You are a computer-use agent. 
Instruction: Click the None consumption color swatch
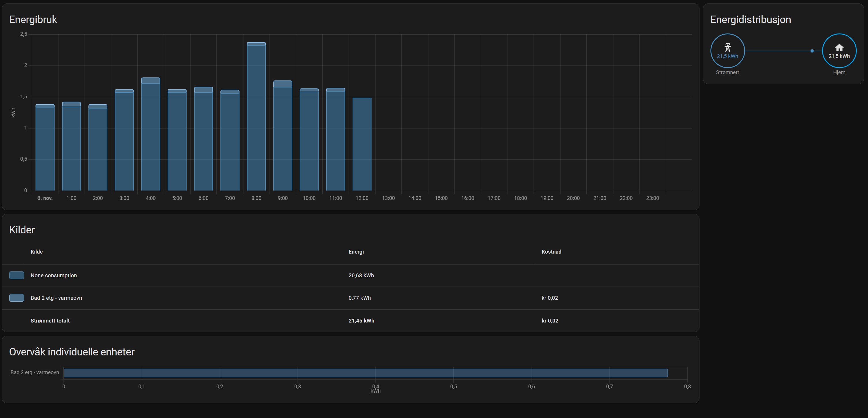[16, 275]
